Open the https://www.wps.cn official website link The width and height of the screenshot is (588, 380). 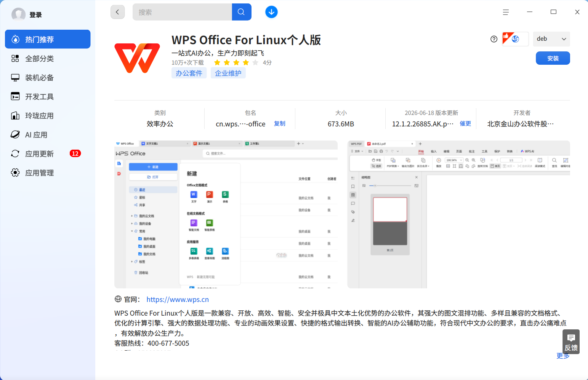click(178, 300)
